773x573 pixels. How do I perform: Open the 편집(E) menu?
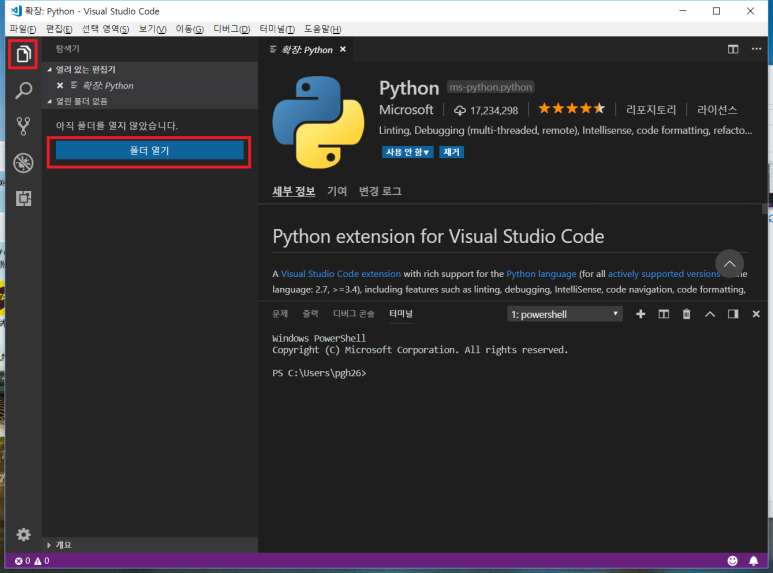pos(59,29)
